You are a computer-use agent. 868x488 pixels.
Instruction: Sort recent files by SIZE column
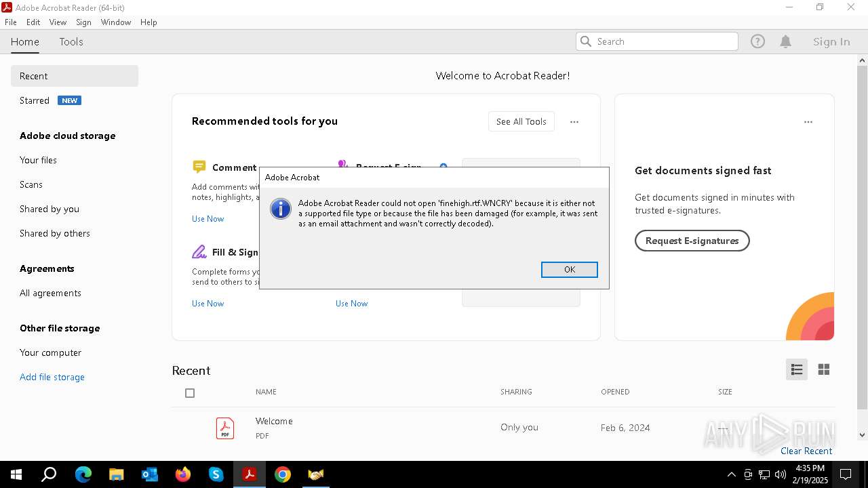(x=725, y=392)
